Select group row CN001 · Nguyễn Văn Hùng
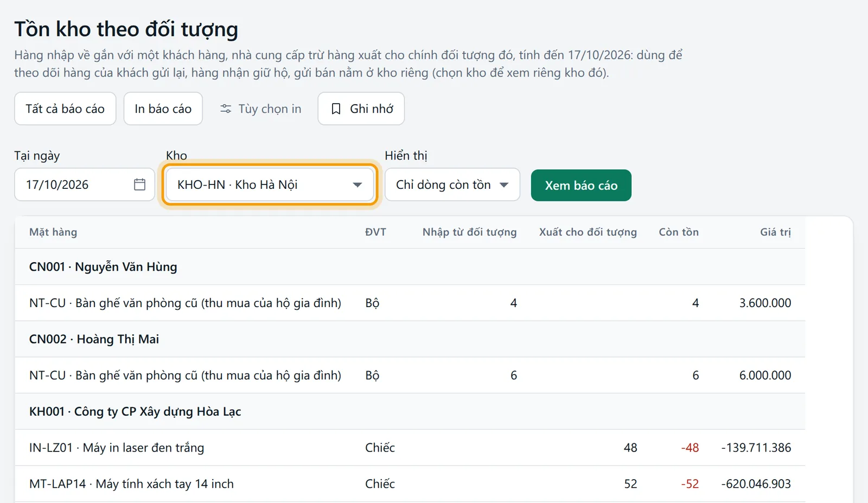 point(410,267)
